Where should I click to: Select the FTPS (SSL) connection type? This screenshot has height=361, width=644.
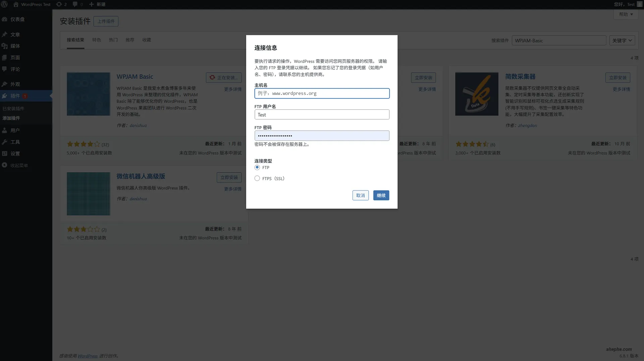[x=257, y=178]
